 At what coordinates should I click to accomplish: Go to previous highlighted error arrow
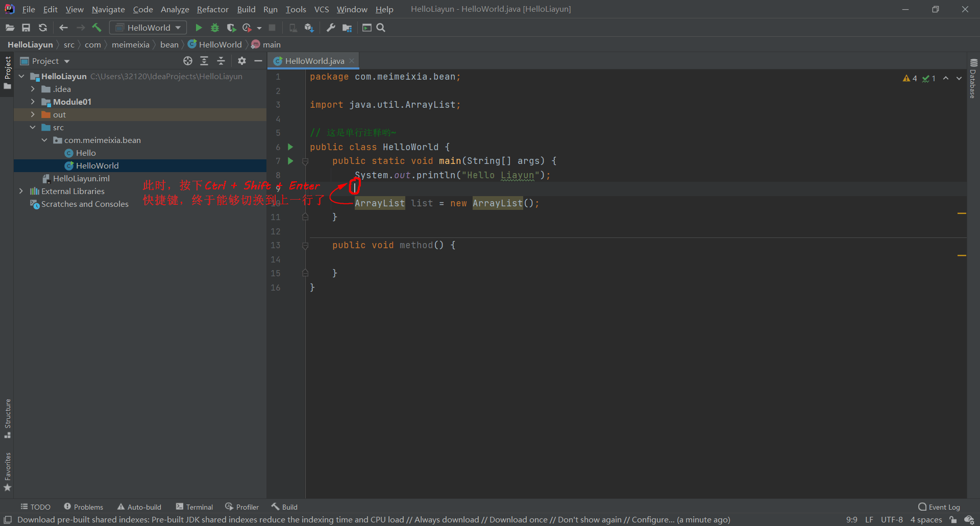[946, 78]
